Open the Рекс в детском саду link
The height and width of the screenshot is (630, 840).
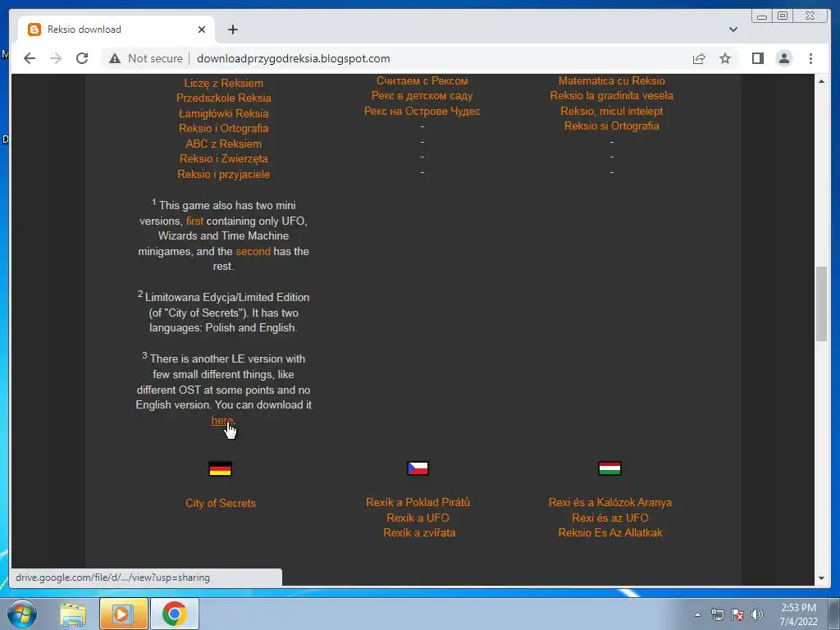pos(422,96)
